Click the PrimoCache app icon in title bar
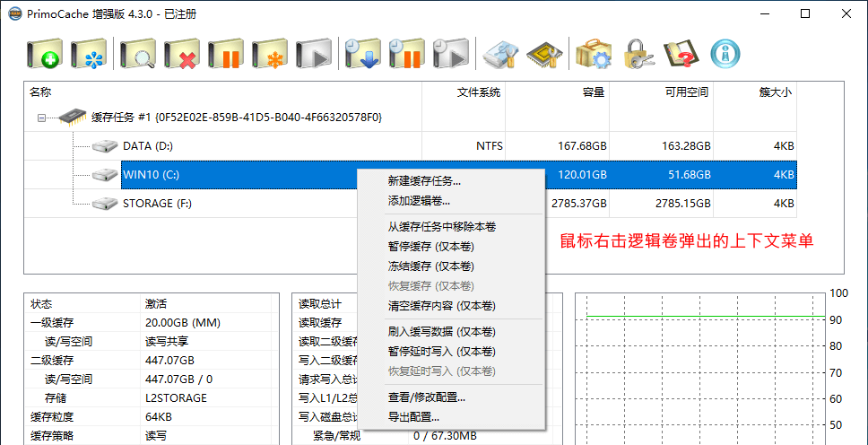Image resolution: width=868 pixels, height=445 pixels. (x=14, y=13)
